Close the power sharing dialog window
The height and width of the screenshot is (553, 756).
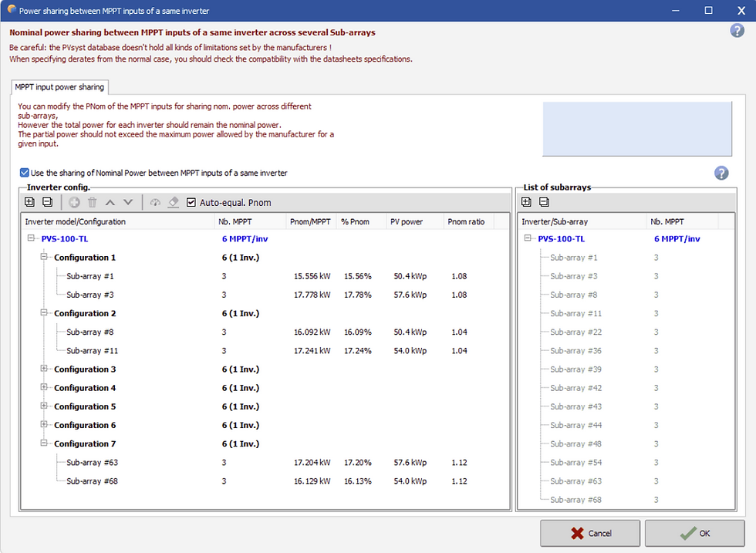(x=741, y=10)
